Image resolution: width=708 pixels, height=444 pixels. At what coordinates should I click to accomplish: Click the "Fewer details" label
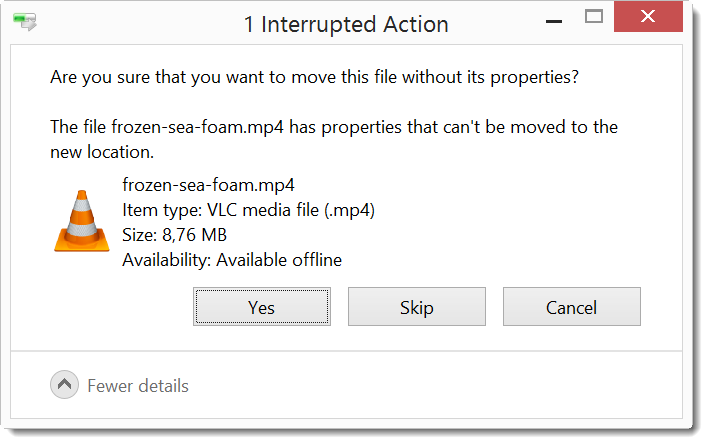137,385
